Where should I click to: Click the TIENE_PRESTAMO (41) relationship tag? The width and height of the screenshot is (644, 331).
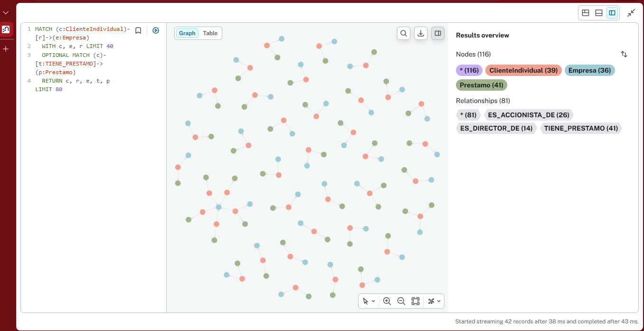coord(581,128)
